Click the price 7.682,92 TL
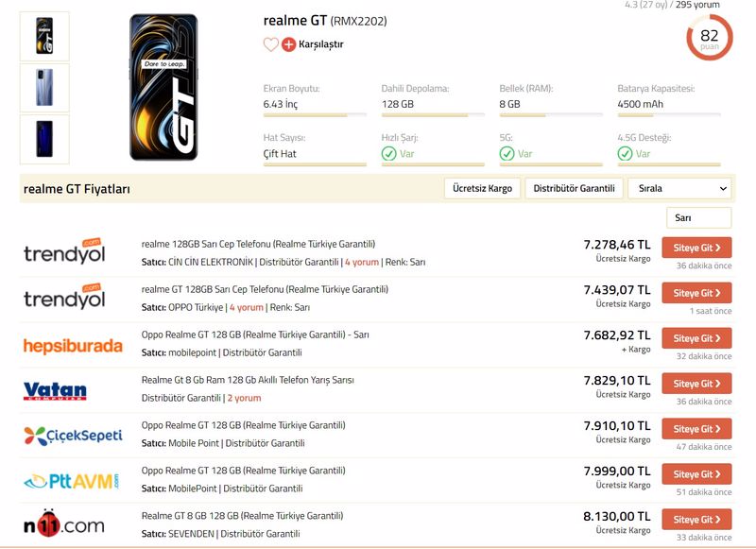Image resolution: width=756 pixels, height=549 pixels. [x=617, y=335]
